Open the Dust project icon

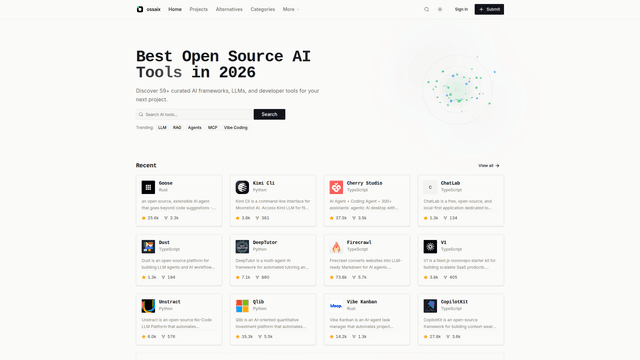click(x=148, y=247)
